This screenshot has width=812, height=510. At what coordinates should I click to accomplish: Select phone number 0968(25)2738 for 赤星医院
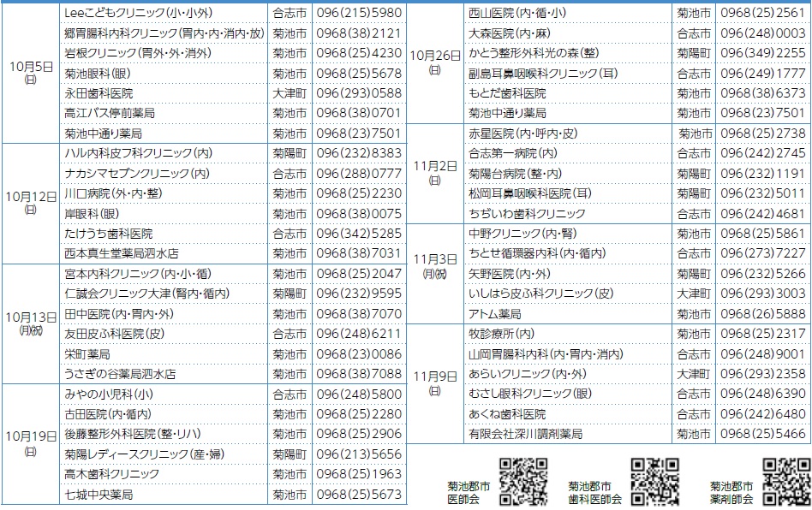762,133
